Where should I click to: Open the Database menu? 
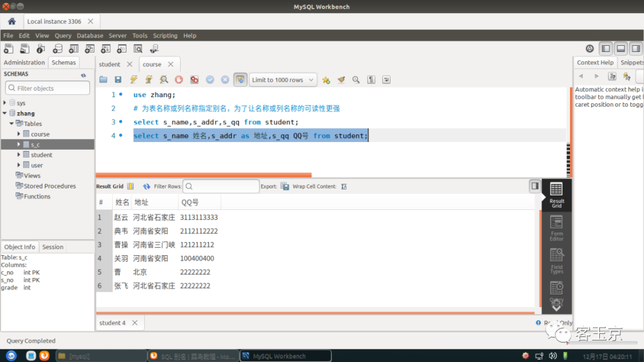[x=90, y=36]
